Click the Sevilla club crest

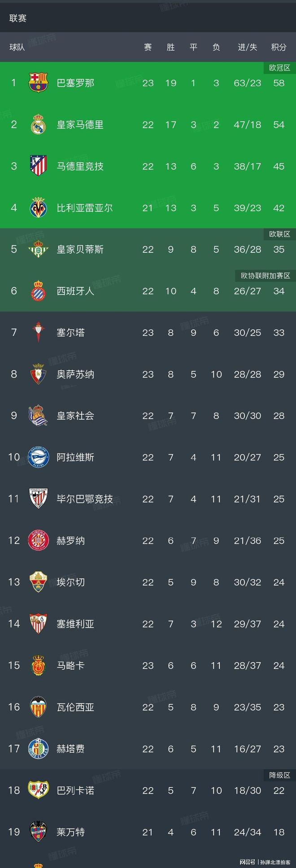38,624
